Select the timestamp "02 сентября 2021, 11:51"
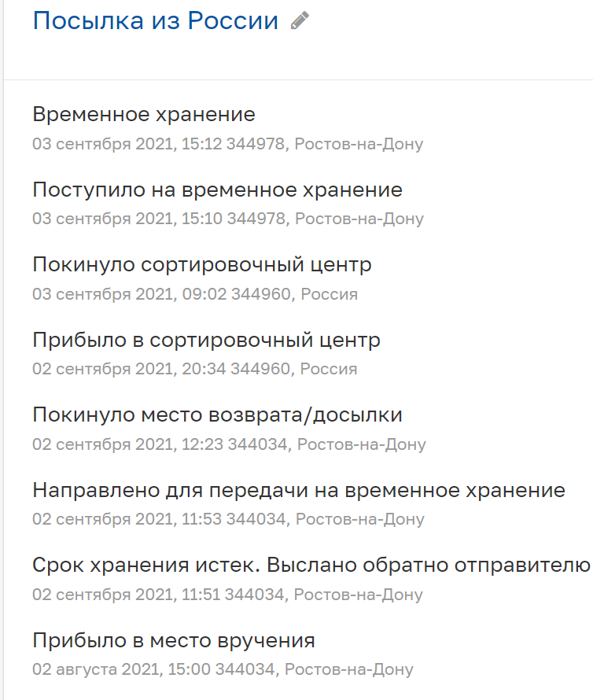 pyautogui.click(x=127, y=595)
